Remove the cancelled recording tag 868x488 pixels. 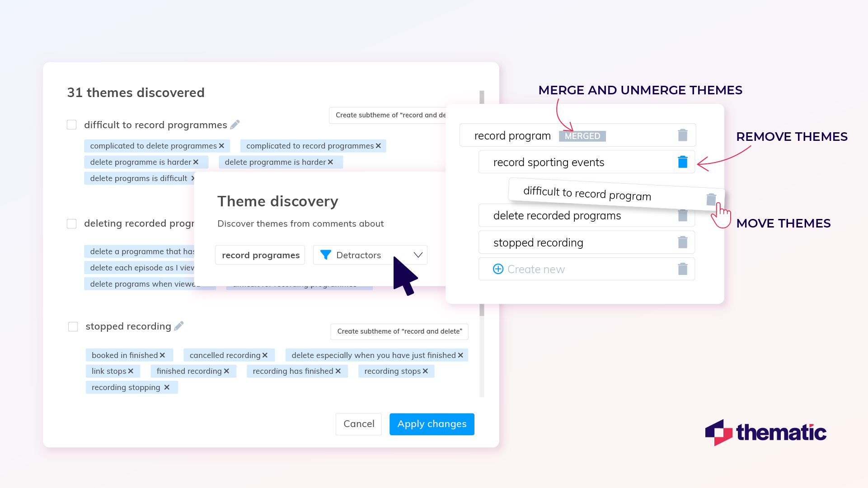click(265, 355)
